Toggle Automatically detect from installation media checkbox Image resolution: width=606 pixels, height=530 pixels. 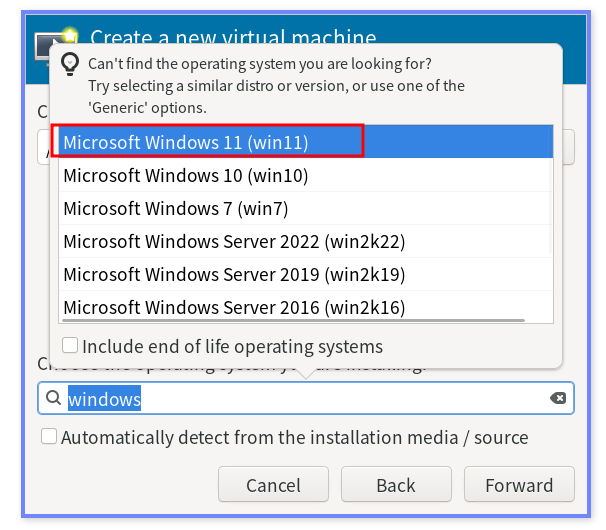[x=49, y=437]
